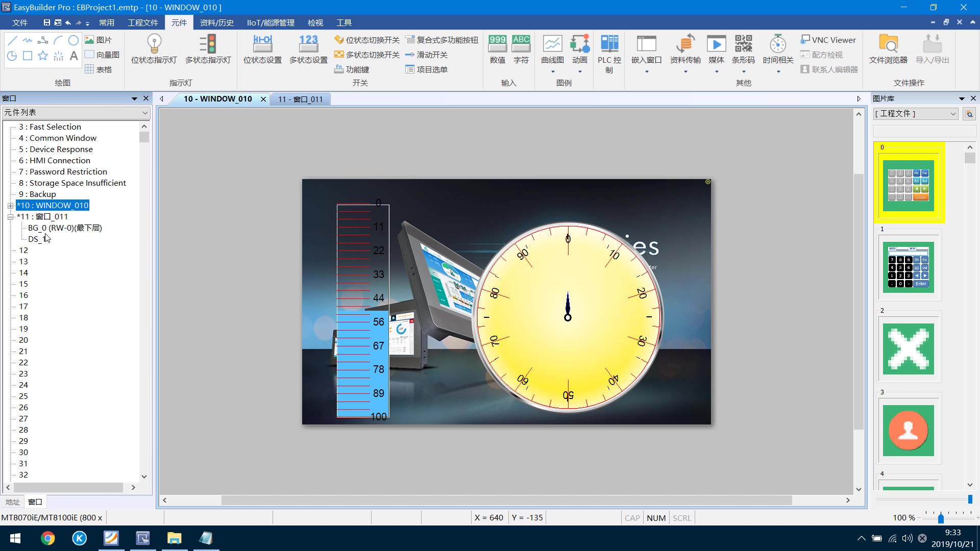Click the Toggle Switch (位状态切换开关) tool
This screenshot has height=551, width=980.
(367, 40)
